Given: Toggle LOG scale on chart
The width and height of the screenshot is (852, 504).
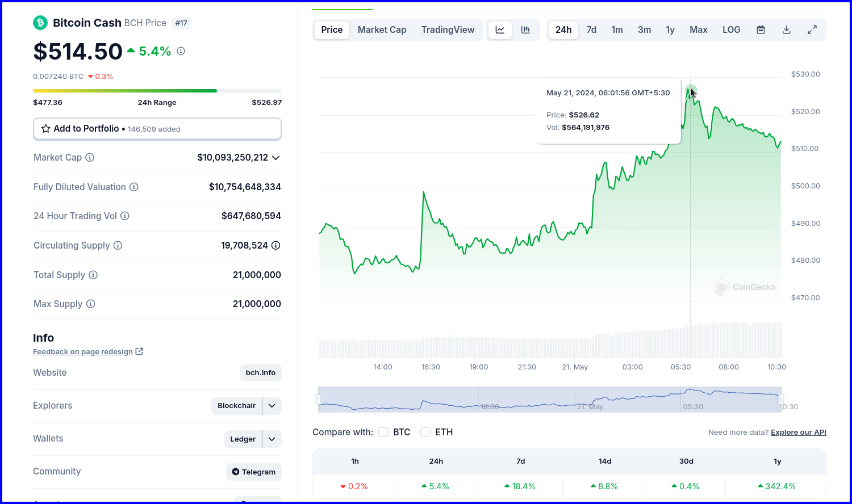Looking at the screenshot, I should coord(732,30).
